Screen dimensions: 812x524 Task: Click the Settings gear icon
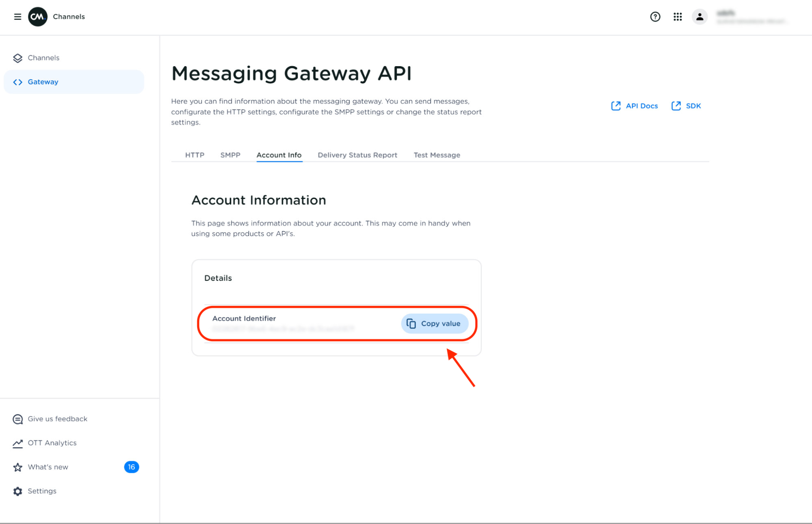tap(17, 491)
